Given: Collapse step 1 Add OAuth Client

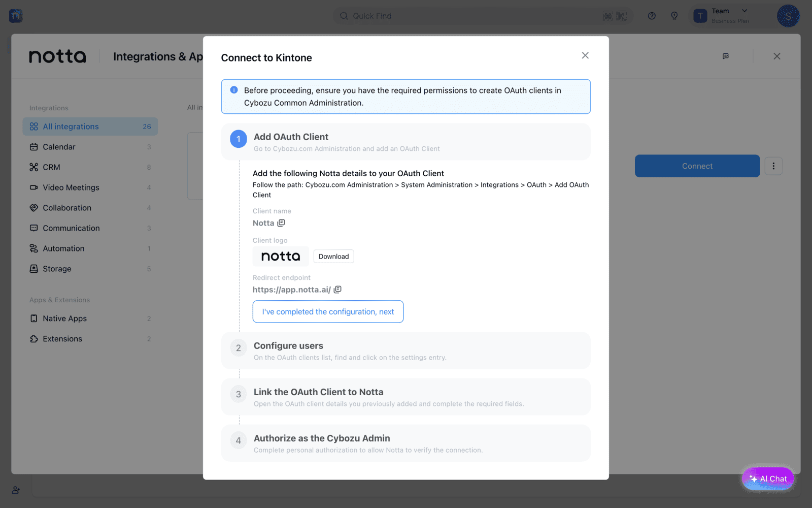Looking at the screenshot, I should coord(405,142).
